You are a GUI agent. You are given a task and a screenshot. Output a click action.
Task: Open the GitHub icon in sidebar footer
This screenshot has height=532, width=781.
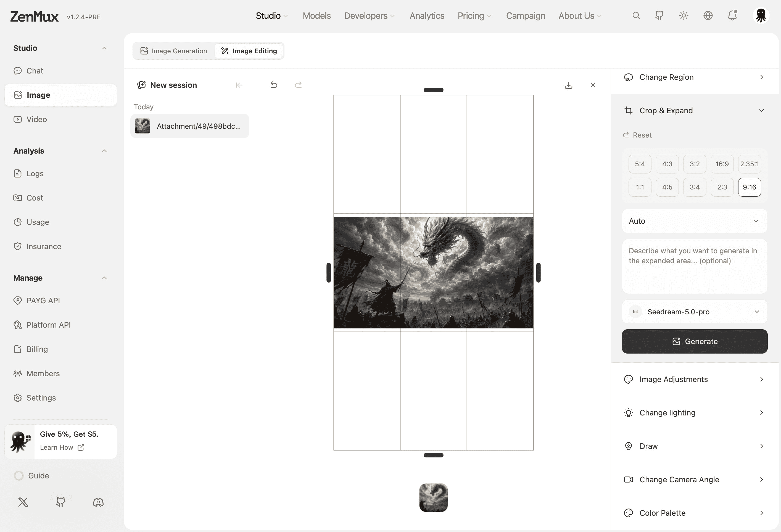pos(60,502)
